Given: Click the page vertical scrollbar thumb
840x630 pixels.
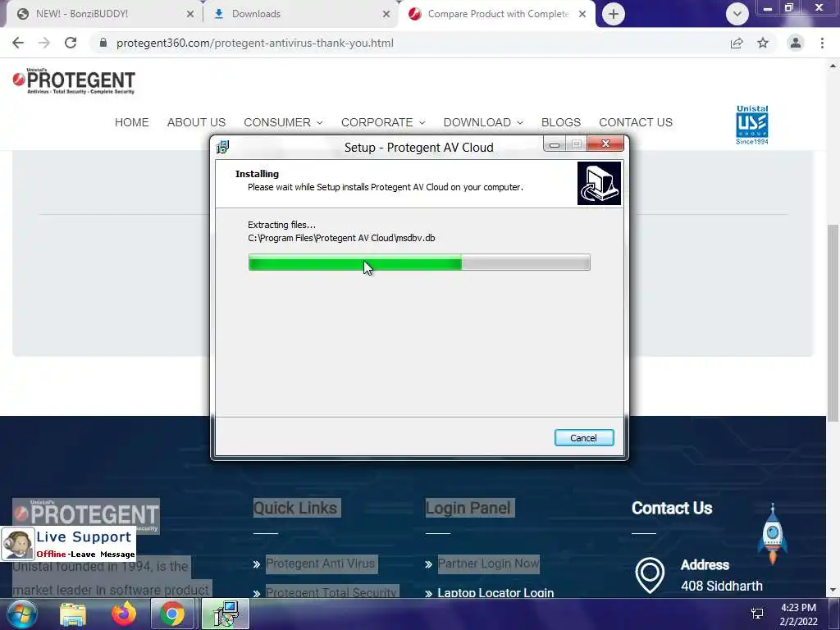Looking at the screenshot, I should click(833, 323).
